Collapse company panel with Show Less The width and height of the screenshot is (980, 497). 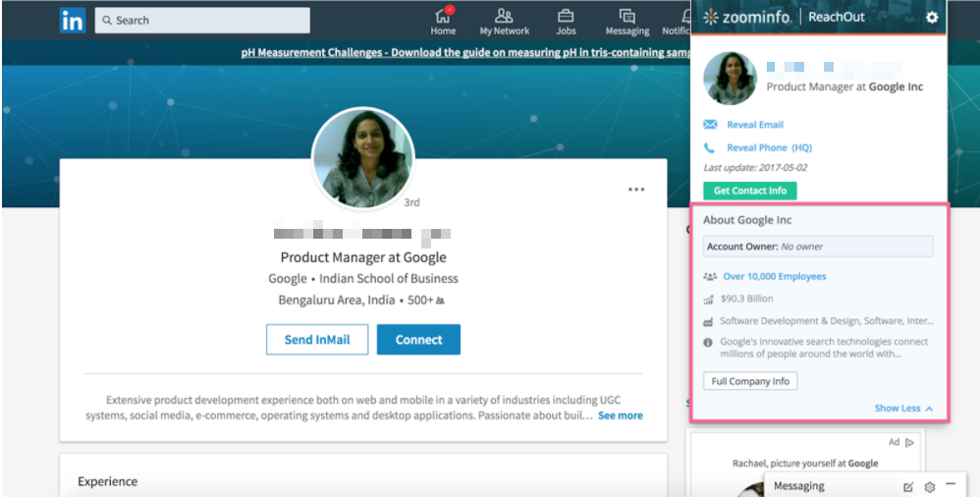pos(903,409)
